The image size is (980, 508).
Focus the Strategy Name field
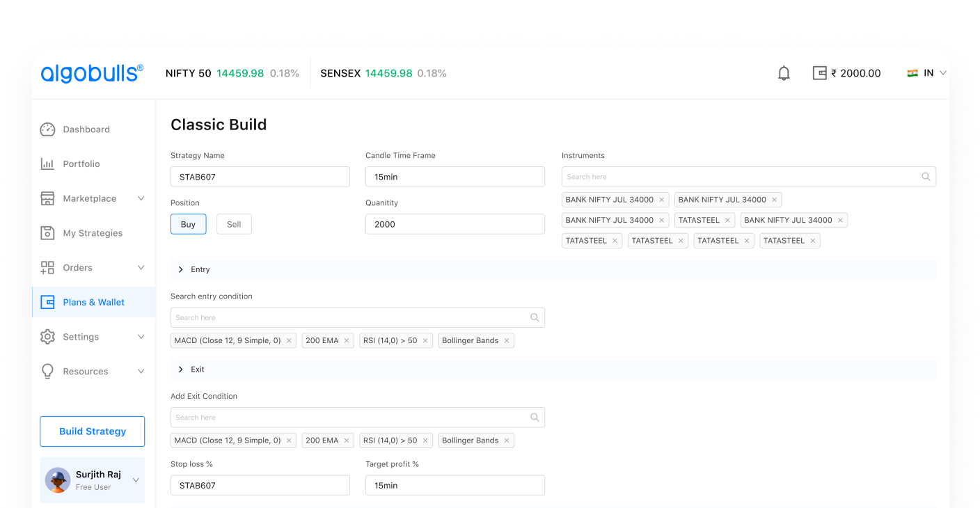(260, 177)
